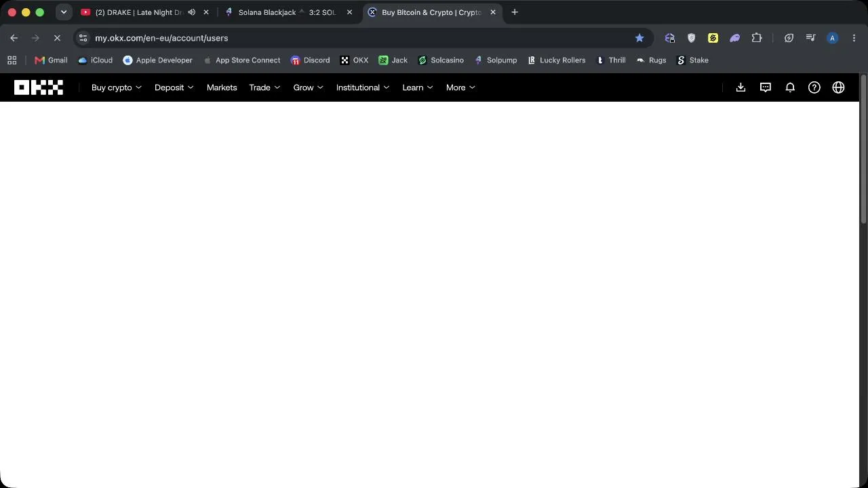Close the Buy Bitcoin & Crypto tab
868x488 pixels.
click(x=493, y=12)
